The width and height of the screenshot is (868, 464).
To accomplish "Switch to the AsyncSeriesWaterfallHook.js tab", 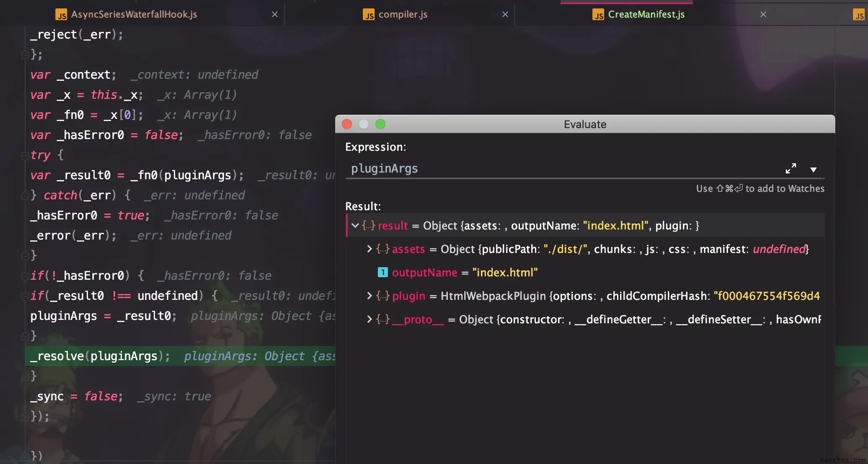I will coord(134,14).
